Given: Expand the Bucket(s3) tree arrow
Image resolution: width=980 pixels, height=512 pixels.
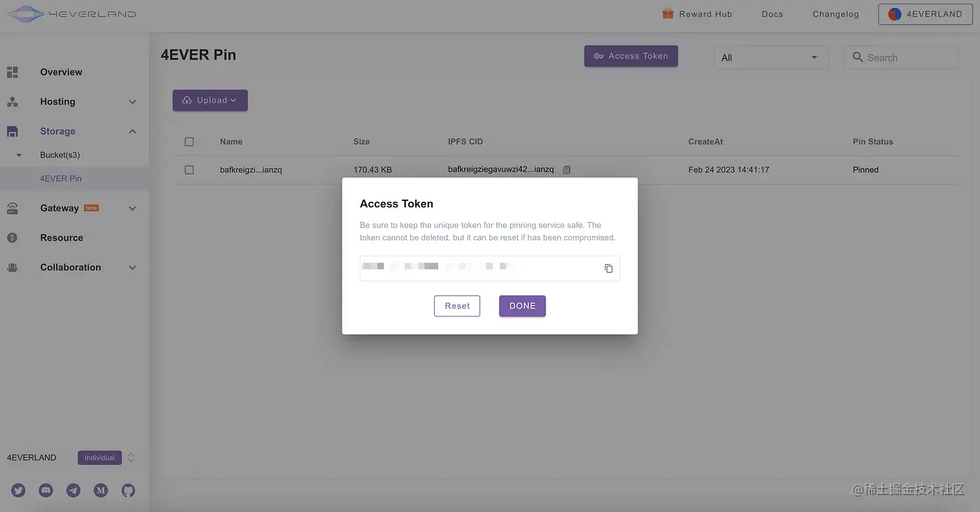Looking at the screenshot, I should [19, 155].
